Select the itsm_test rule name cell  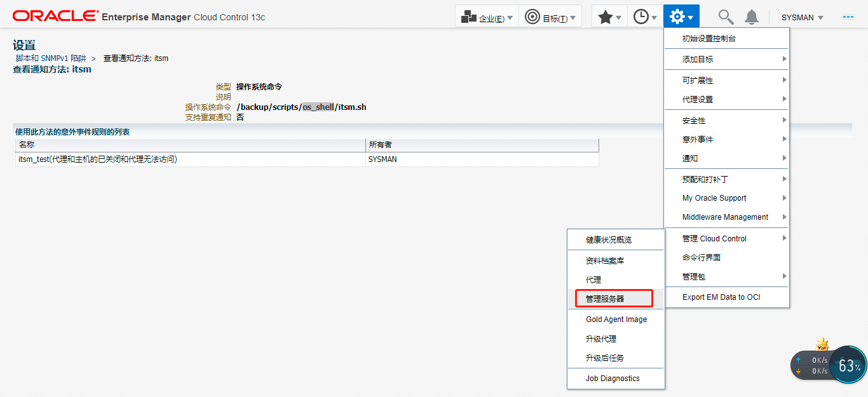pos(191,159)
